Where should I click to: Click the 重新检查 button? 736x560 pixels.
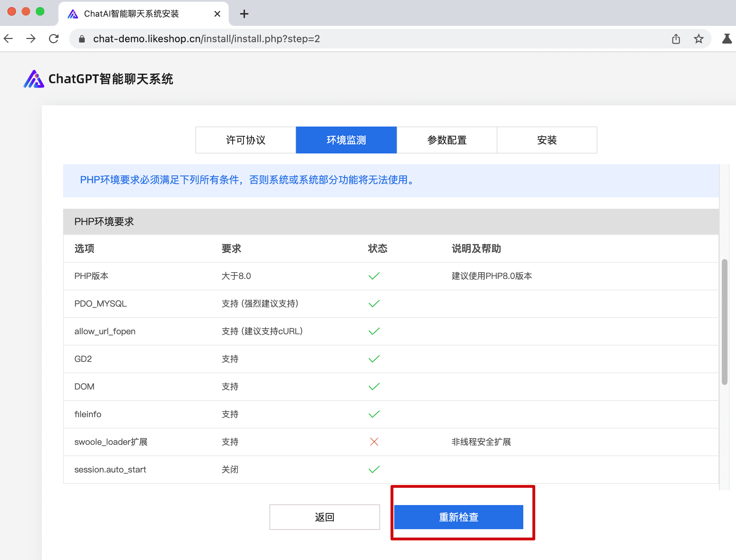point(459,517)
